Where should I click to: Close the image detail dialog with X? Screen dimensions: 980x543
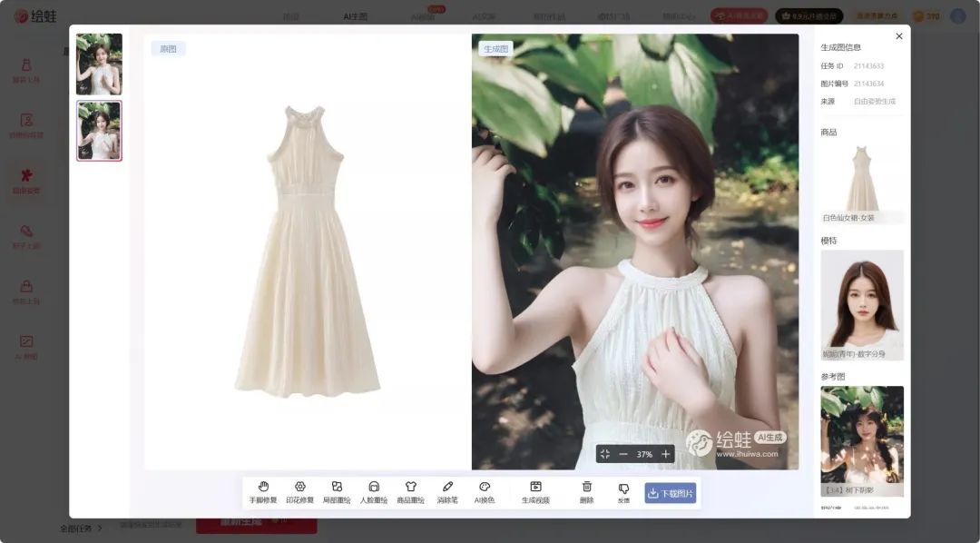[x=898, y=36]
